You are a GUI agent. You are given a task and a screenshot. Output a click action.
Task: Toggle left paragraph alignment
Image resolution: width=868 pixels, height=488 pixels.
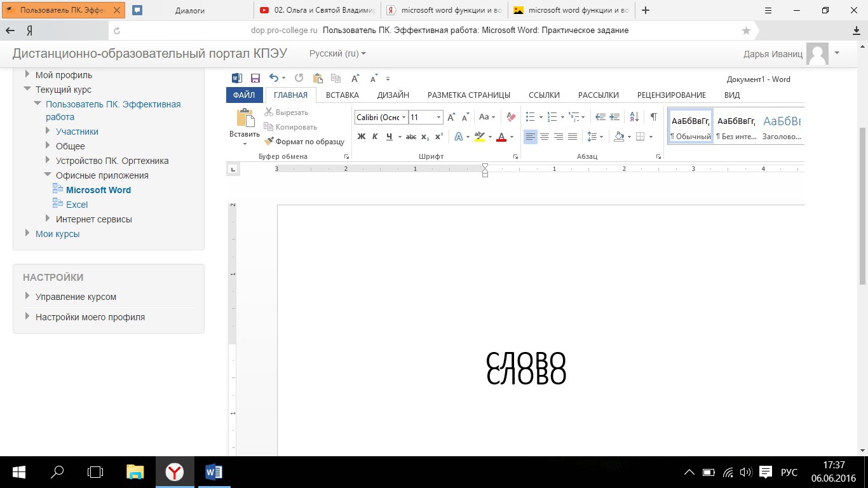(531, 137)
